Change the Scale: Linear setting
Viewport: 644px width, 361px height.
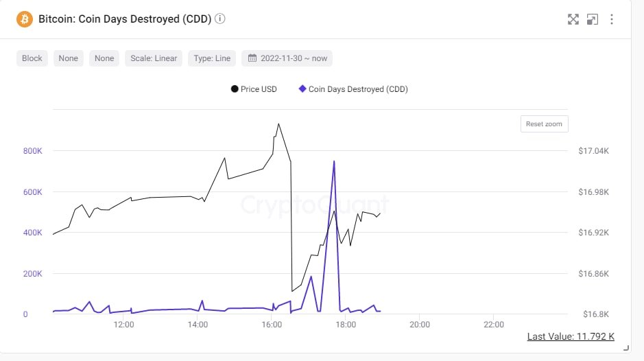(154, 58)
